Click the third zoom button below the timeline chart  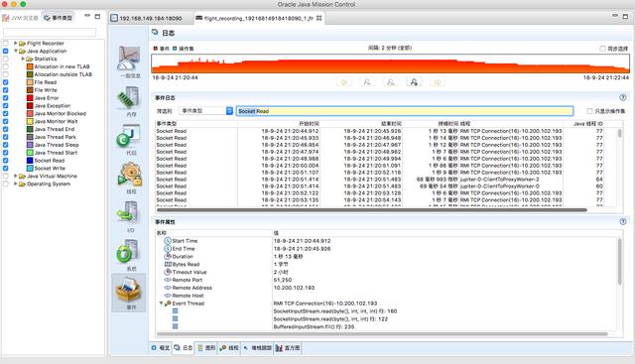pos(390,82)
